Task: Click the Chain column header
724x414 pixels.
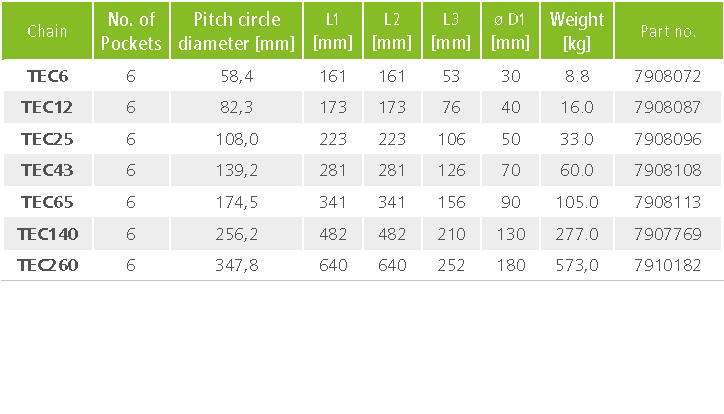Action: pyautogui.click(x=47, y=31)
